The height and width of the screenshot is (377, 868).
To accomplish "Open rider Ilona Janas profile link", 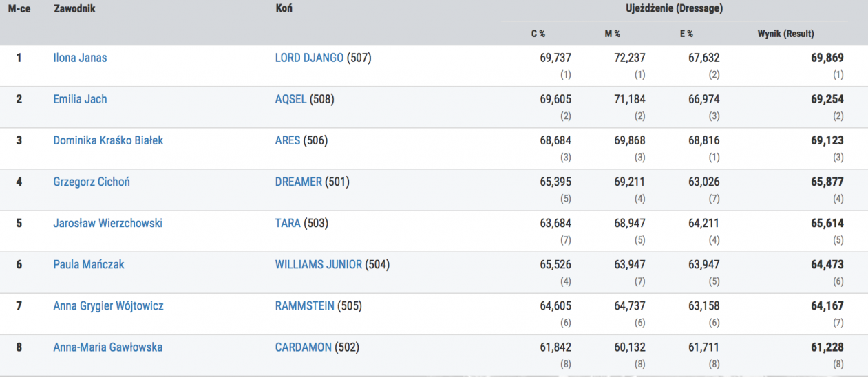I will [x=80, y=58].
